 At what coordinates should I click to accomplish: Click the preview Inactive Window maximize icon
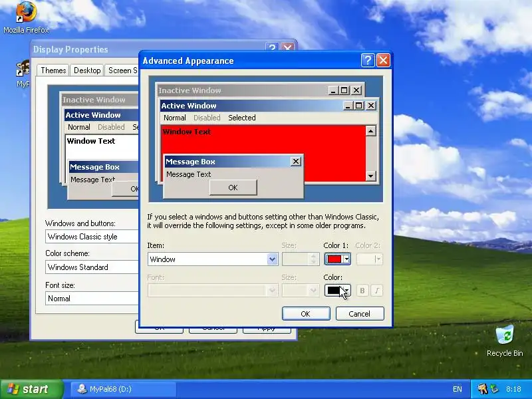[x=344, y=90]
